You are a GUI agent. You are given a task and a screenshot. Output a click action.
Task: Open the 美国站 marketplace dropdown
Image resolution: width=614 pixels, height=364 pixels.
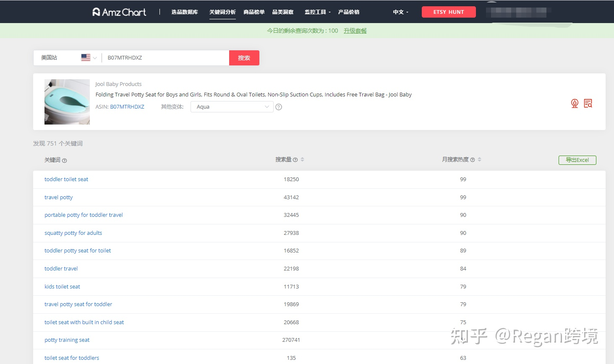point(67,58)
